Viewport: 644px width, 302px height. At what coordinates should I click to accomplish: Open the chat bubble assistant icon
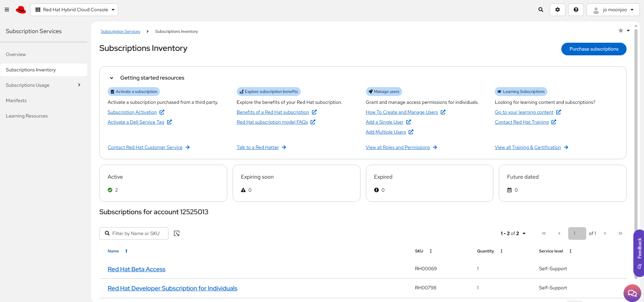click(632, 293)
